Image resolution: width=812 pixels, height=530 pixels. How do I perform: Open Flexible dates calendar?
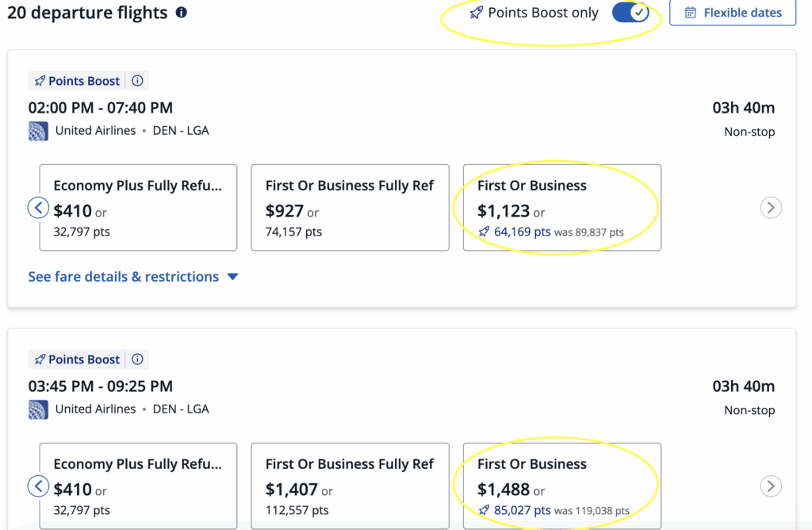(x=733, y=13)
